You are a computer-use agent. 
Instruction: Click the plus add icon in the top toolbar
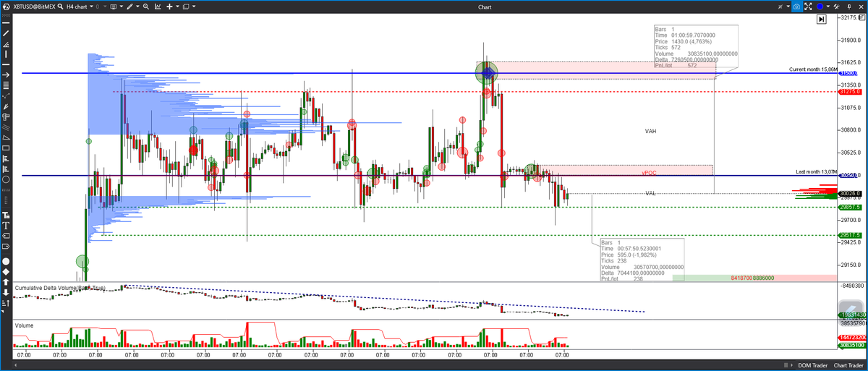(x=169, y=7)
